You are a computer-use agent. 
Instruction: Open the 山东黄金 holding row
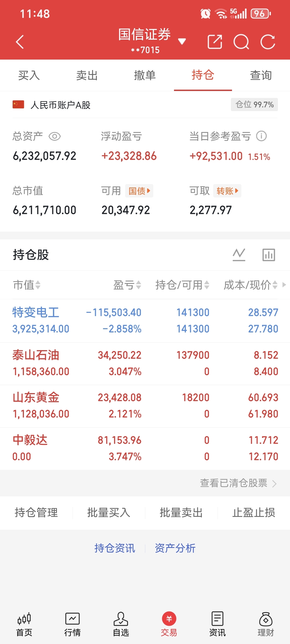[145, 406]
